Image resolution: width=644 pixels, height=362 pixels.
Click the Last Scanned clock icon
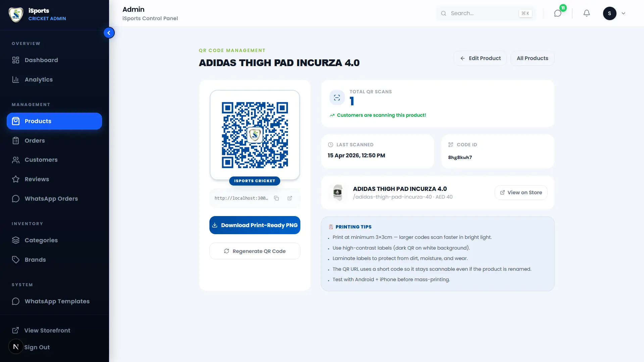(x=331, y=145)
